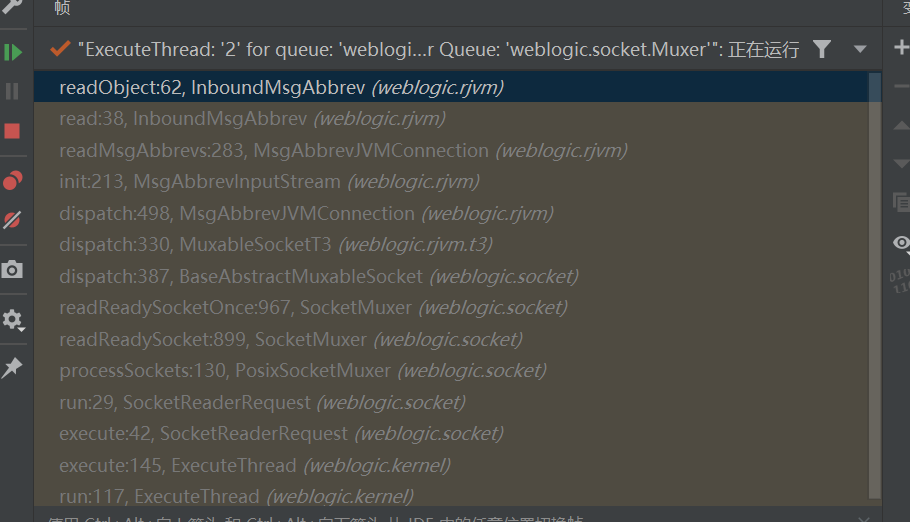Select frame readMsgAbbrevs:283, MsgAbbrevJVMConnection
Viewport: 910px width, 522px height.
pyautogui.click(x=452, y=150)
